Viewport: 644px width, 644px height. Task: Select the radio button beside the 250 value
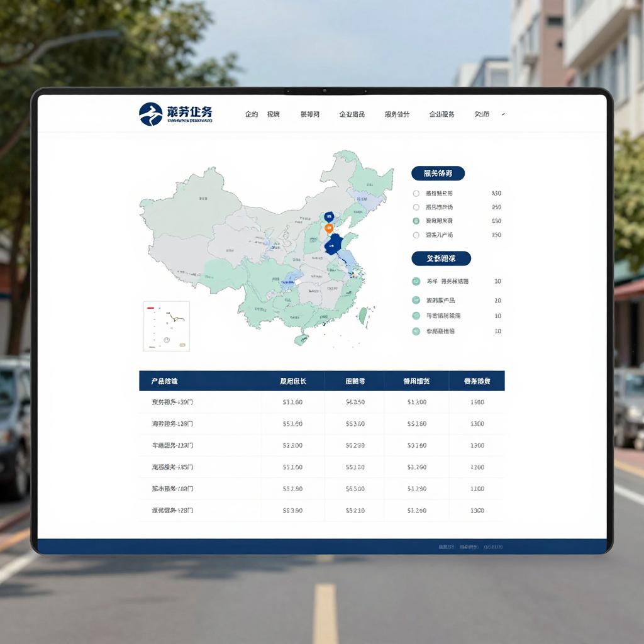pos(416,207)
